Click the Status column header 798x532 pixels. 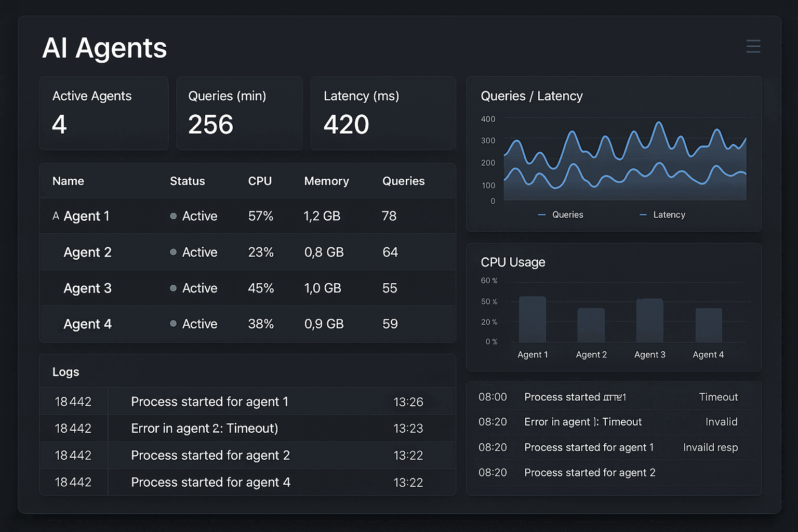(x=187, y=181)
